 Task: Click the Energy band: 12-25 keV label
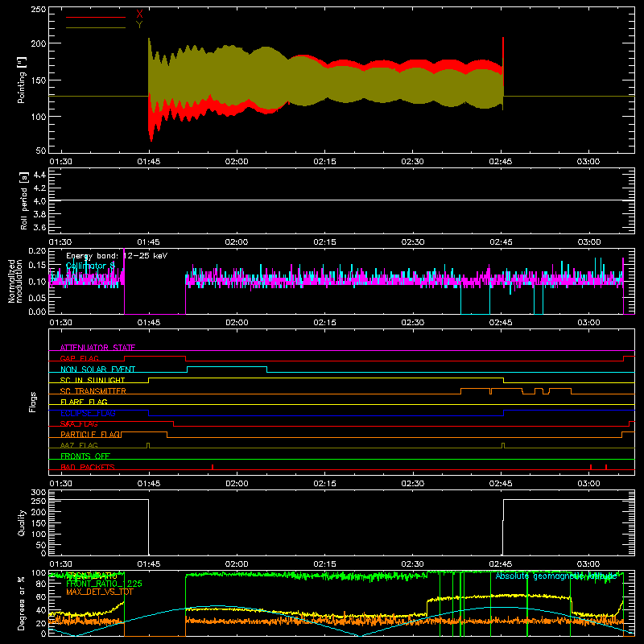117,256
